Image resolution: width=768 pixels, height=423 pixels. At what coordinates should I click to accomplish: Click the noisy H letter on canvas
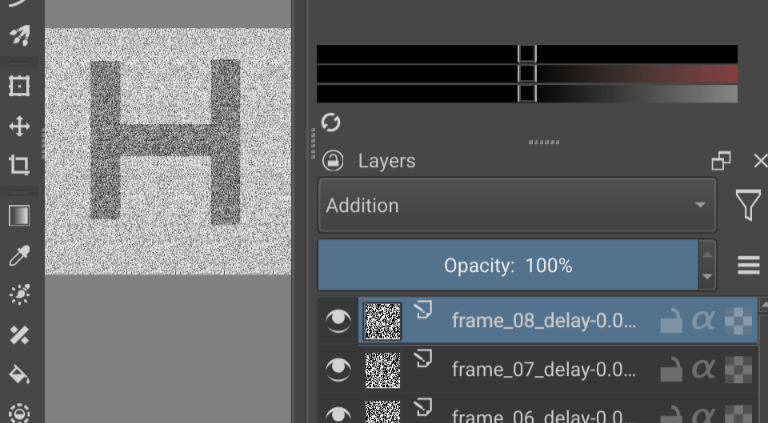[x=166, y=141]
